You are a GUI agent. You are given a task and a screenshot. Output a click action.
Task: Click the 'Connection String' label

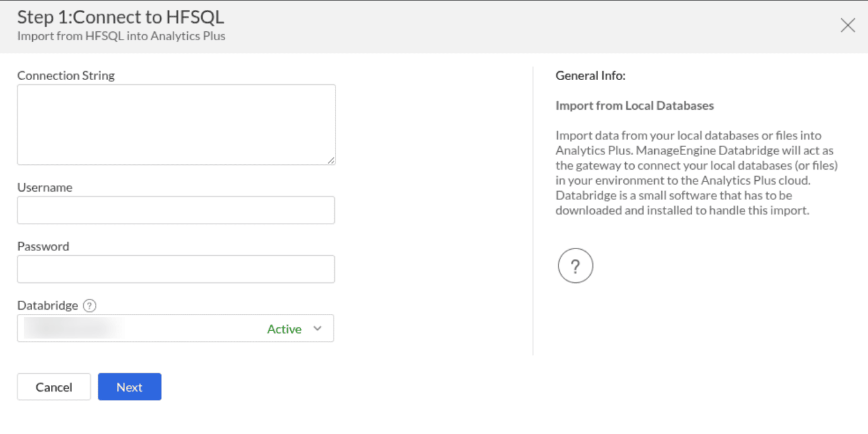[66, 75]
